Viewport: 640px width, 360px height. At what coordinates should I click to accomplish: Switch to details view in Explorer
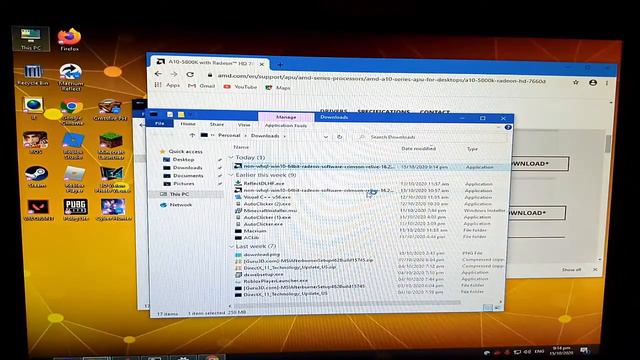(x=488, y=307)
